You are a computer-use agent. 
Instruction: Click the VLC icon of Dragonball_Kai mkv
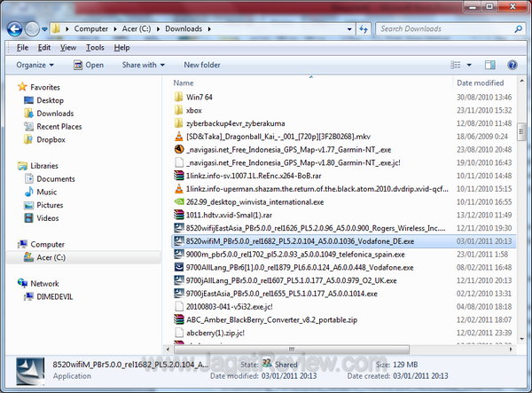[x=179, y=137]
